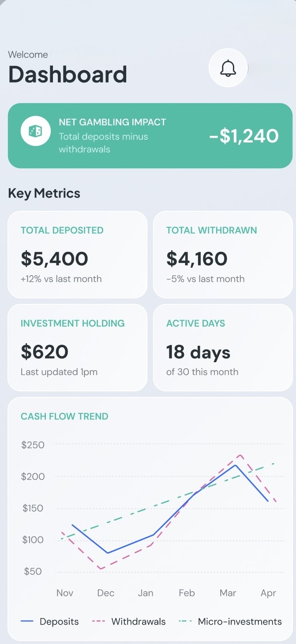
Task: Tap the Nov label on chart axis
Action: point(65,593)
